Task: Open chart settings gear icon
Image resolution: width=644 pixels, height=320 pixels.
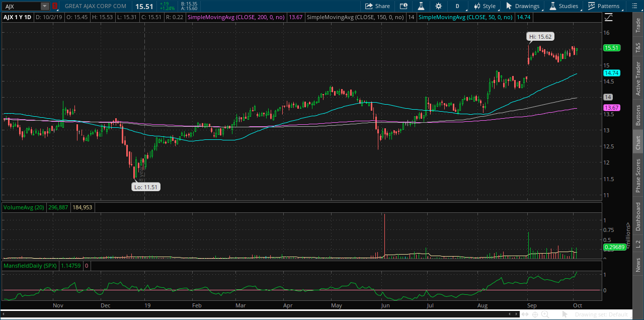Action: coord(438,6)
